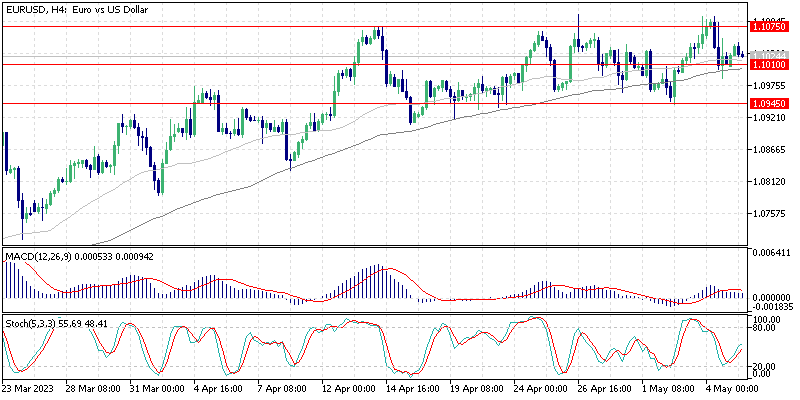Click the 80.00 stochastic scale value
The width and height of the screenshot is (800, 400).
[x=766, y=328]
